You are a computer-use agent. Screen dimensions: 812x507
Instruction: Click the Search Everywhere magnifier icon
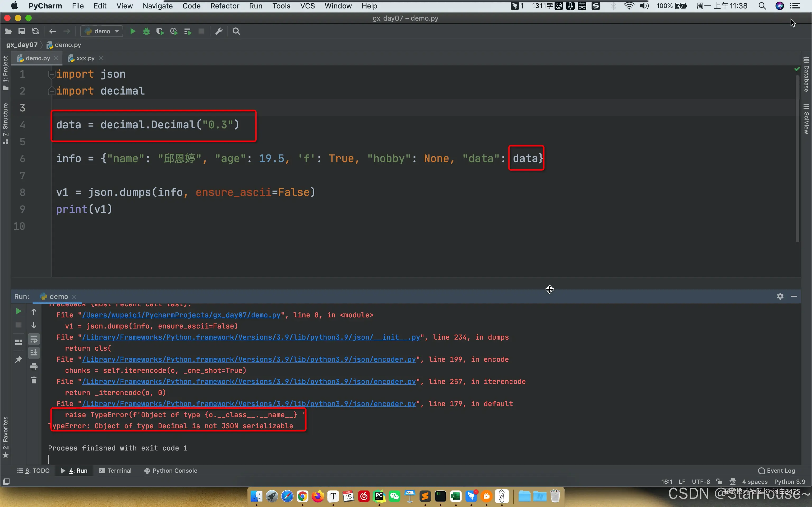pyautogui.click(x=236, y=31)
